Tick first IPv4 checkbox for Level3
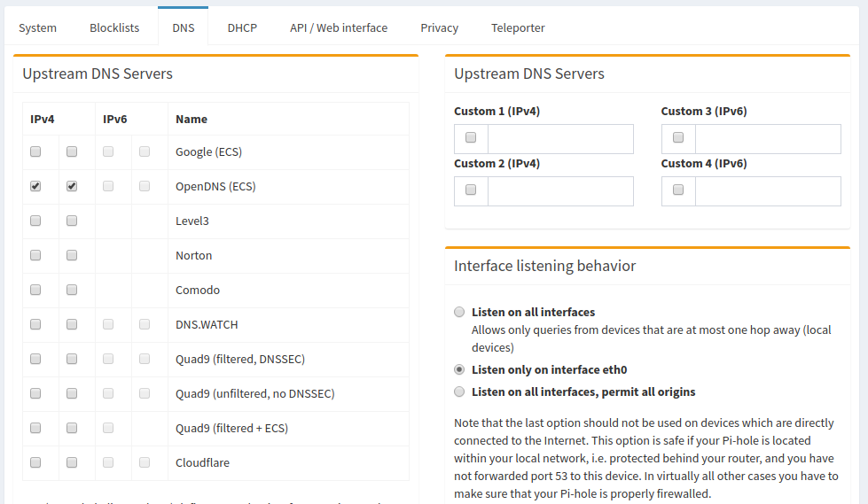868x504 pixels. (x=35, y=221)
